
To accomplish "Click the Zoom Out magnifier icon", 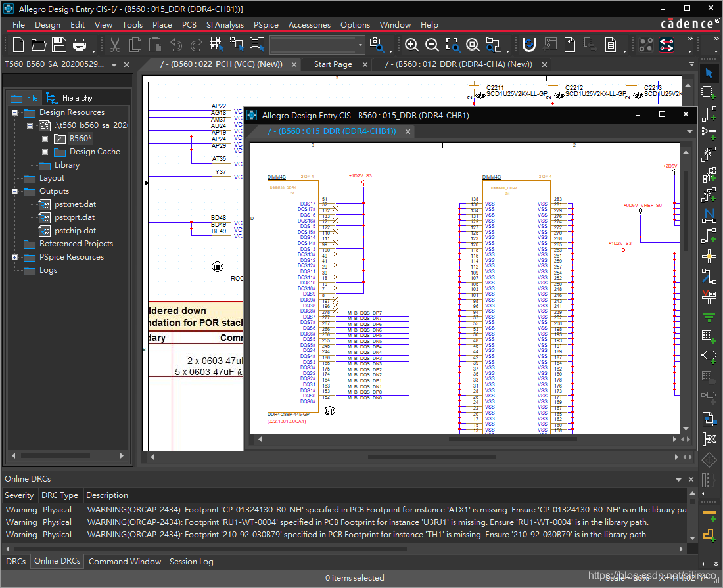I will click(432, 45).
